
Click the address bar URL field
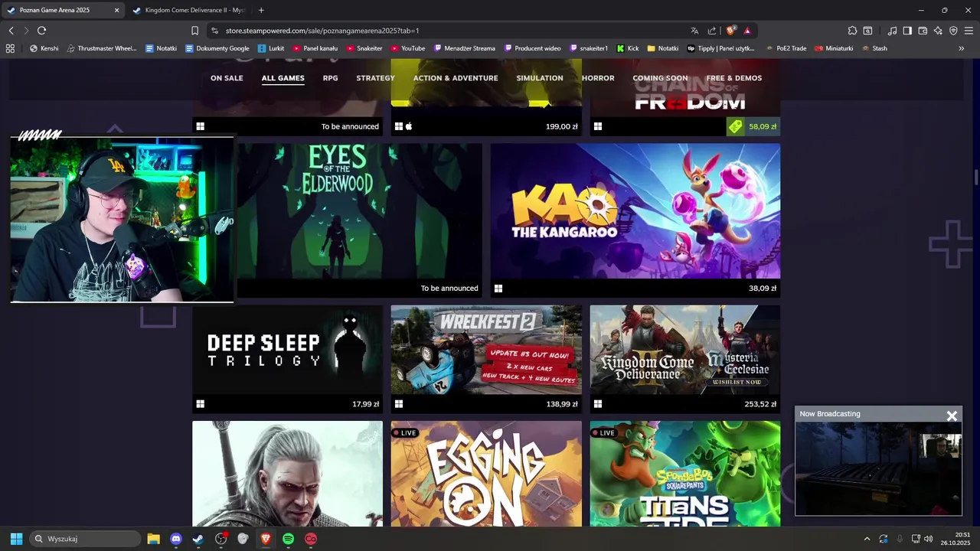pyautogui.click(x=452, y=31)
